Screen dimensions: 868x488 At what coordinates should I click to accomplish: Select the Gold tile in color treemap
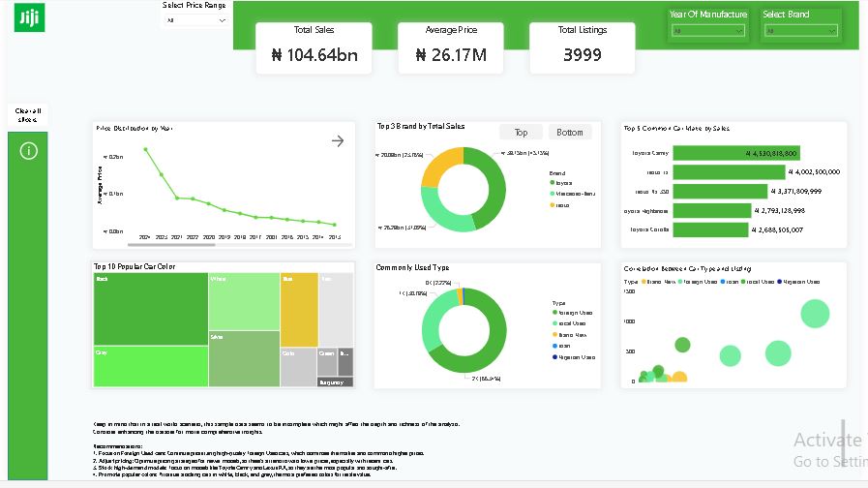click(298, 367)
